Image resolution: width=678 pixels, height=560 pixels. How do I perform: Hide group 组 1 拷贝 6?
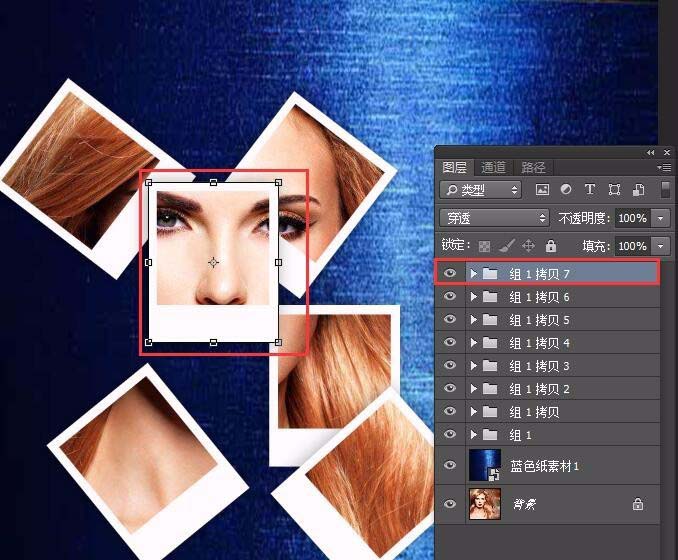pos(450,296)
